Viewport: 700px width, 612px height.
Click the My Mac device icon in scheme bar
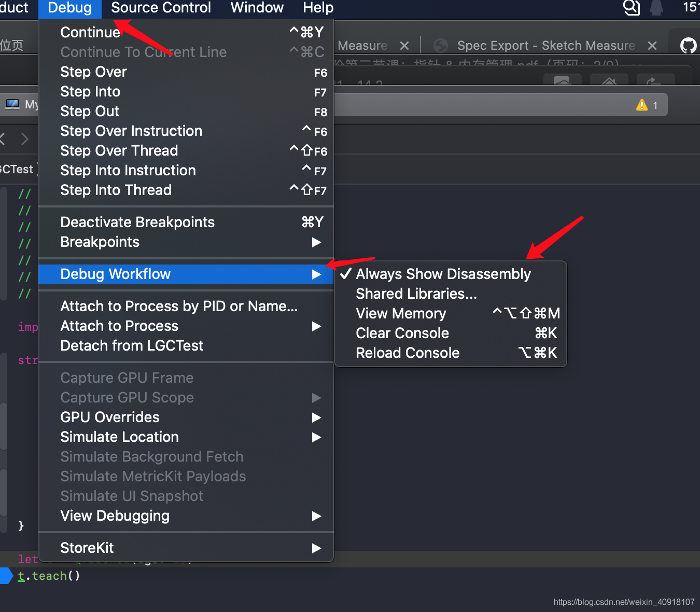point(12,104)
